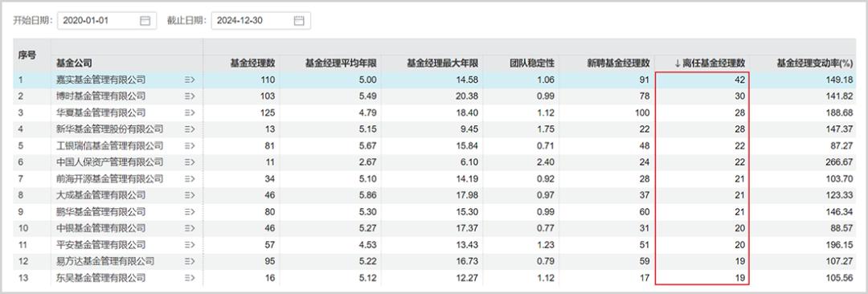The height and width of the screenshot is (294, 868).
Task: Click the 截止日期 field showing 2024-12-30
Action: click(x=260, y=21)
